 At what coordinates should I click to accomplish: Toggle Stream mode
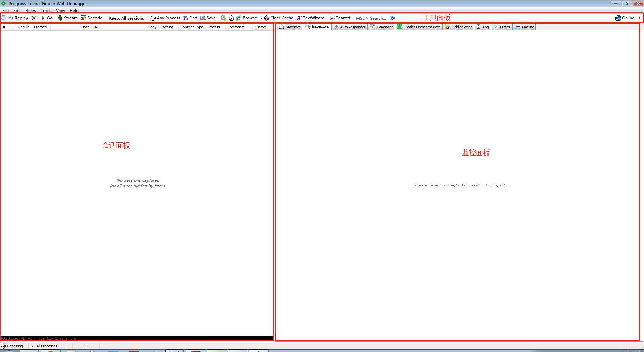click(68, 18)
